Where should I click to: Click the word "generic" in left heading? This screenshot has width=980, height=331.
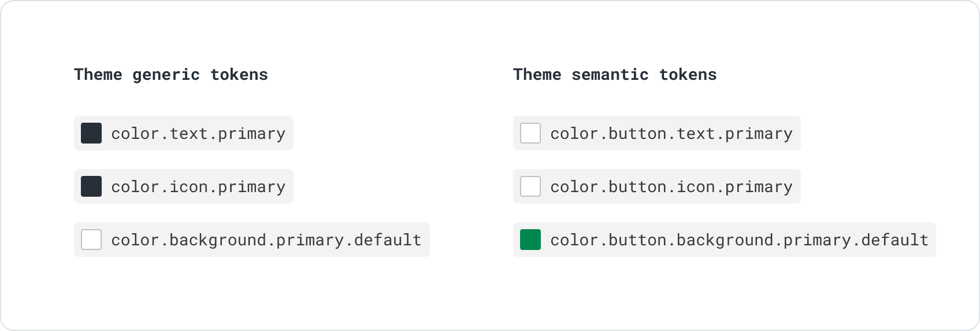pos(166,75)
